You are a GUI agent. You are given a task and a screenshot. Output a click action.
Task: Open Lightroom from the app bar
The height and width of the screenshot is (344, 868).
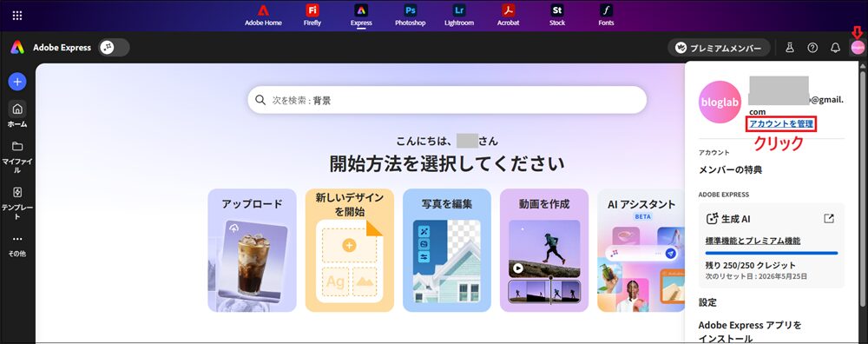(459, 16)
